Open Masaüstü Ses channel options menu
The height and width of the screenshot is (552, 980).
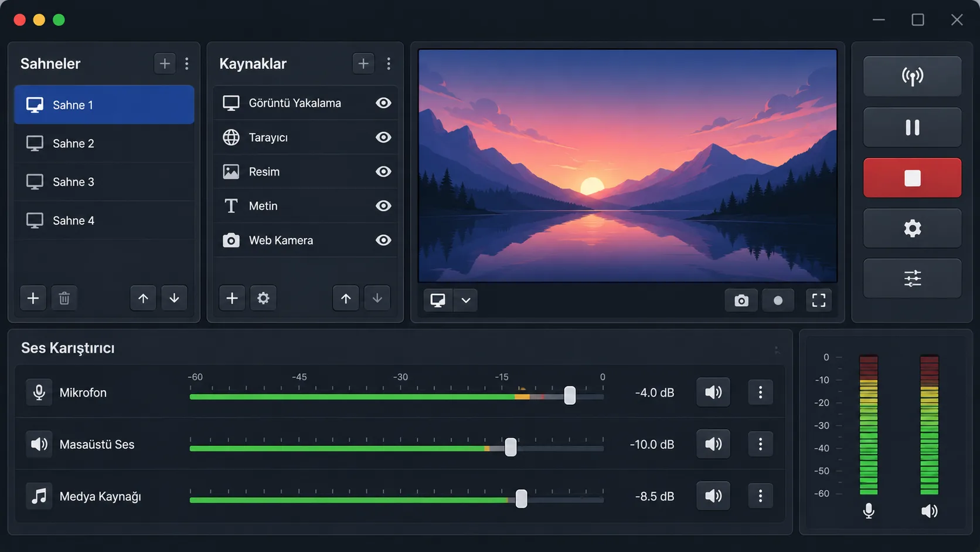[x=760, y=444]
